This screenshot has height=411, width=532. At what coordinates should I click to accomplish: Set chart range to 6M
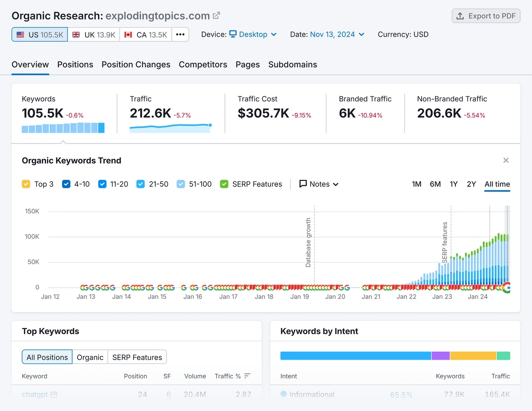[x=435, y=184]
